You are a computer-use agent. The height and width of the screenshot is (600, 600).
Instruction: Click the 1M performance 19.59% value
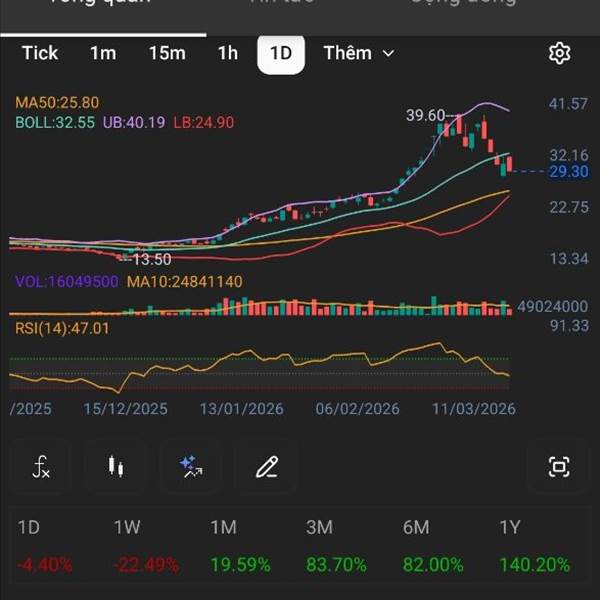point(241,565)
